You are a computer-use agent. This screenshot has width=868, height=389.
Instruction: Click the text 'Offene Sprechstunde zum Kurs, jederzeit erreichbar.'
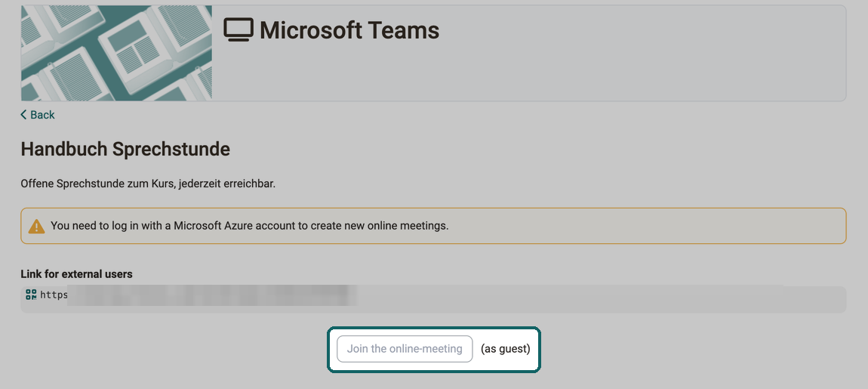pyautogui.click(x=148, y=184)
